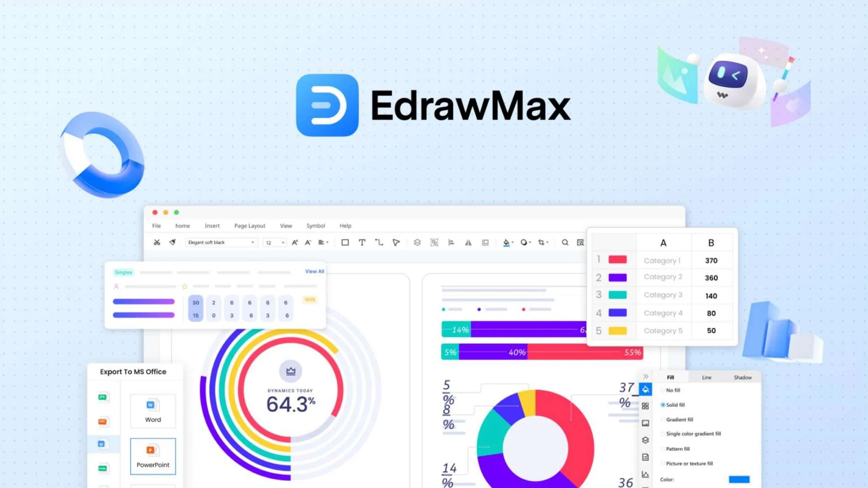Enable Solid fill radio button

(663, 405)
